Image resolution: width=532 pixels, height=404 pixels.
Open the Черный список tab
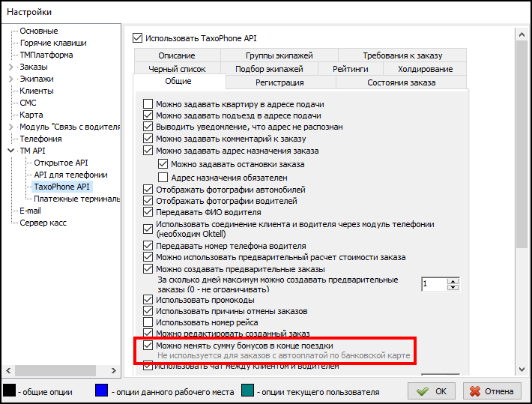[x=176, y=69]
